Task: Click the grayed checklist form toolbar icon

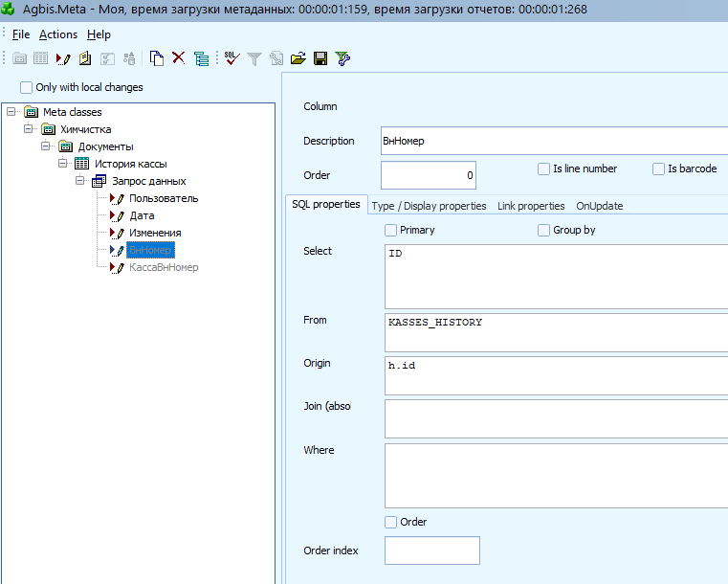Action: click(x=107, y=58)
